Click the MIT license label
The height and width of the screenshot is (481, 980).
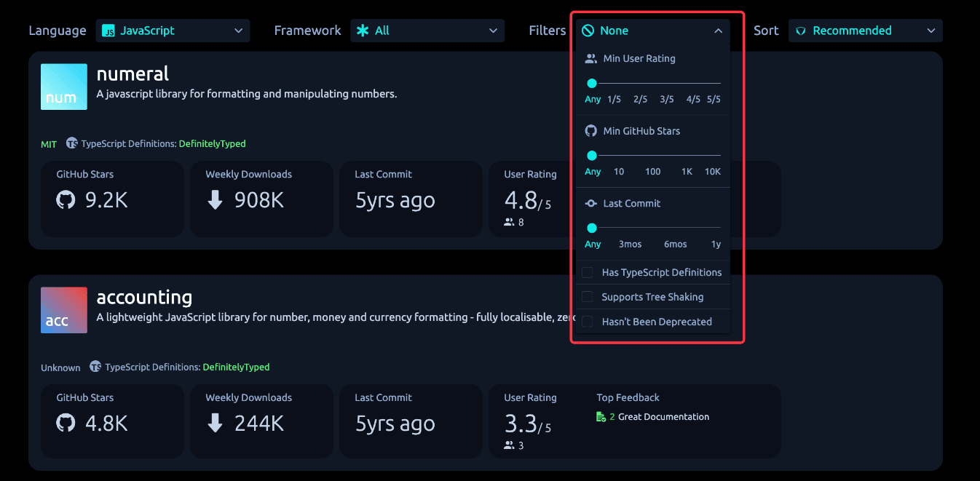pos(49,144)
